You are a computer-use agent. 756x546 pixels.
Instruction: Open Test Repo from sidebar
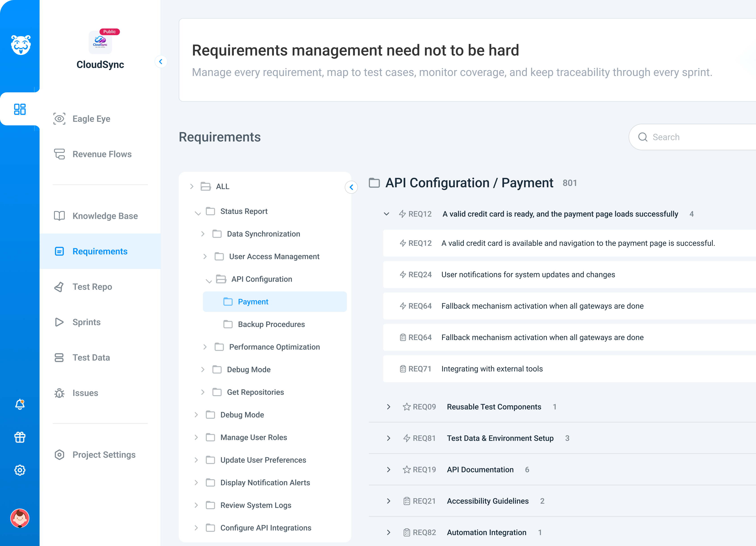(x=92, y=287)
